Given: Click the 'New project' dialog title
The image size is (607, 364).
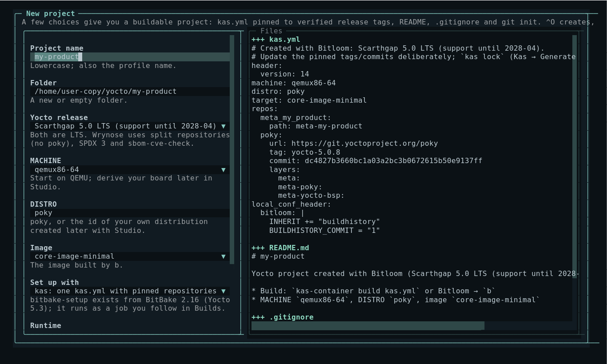Looking at the screenshot, I should pos(51,14).
